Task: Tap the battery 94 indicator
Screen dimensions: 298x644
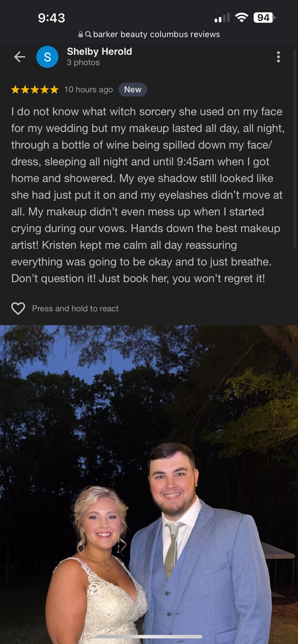Action: [x=264, y=18]
